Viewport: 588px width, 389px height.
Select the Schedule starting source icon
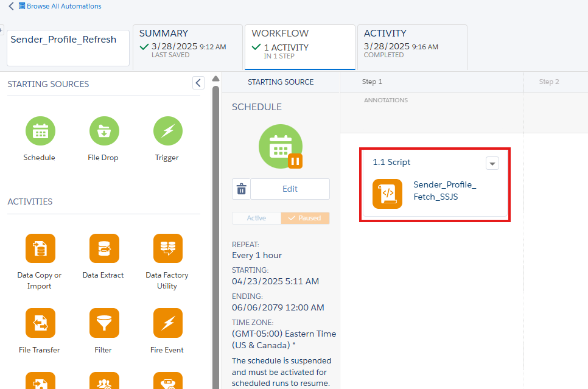[40, 131]
